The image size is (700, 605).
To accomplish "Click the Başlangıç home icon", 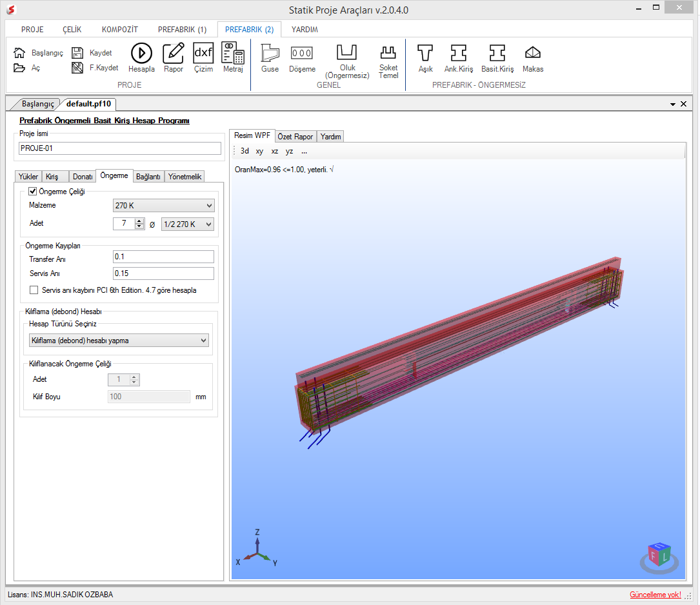I will coord(19,53).
